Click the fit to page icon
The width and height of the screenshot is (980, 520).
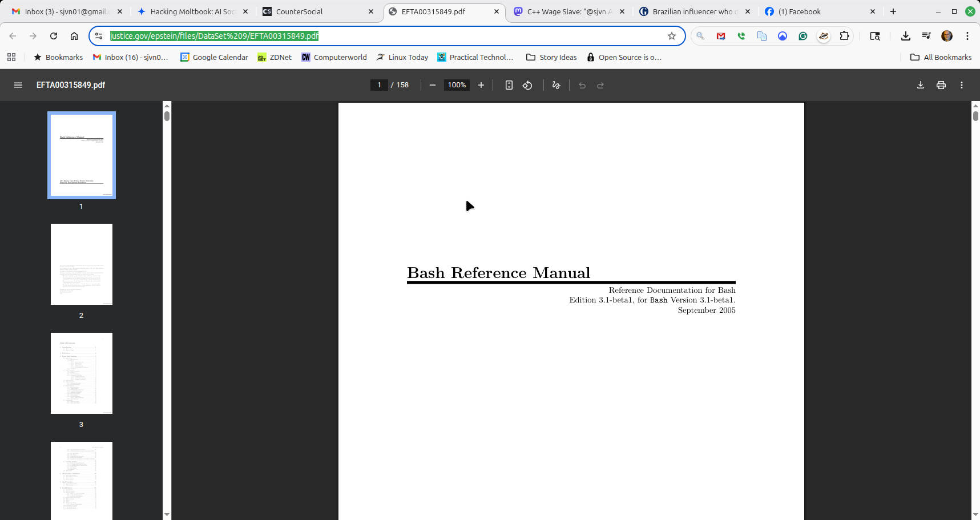509,85
